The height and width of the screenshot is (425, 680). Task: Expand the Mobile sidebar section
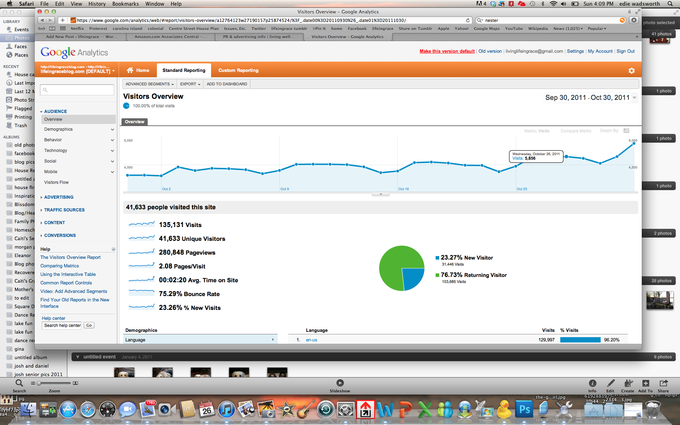pyautogui.click(x=78, y=172)
